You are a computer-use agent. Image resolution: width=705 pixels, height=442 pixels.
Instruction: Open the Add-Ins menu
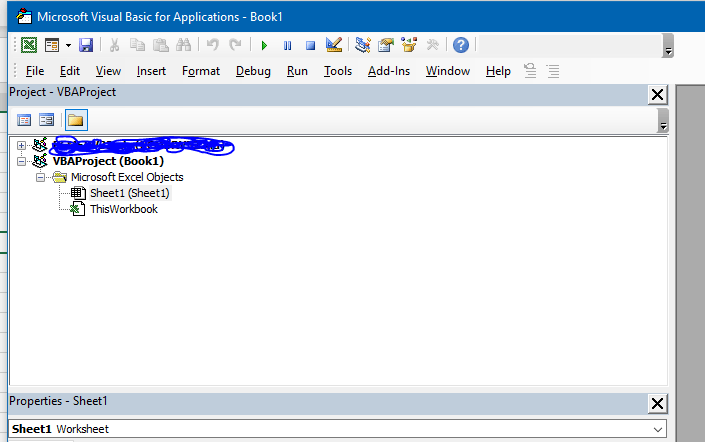(389, 71)
